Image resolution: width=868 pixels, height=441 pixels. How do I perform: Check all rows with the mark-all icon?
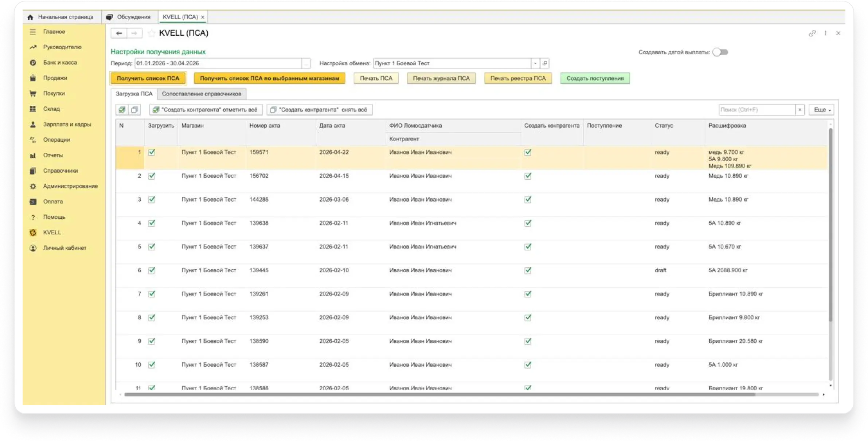pos(122,110)
